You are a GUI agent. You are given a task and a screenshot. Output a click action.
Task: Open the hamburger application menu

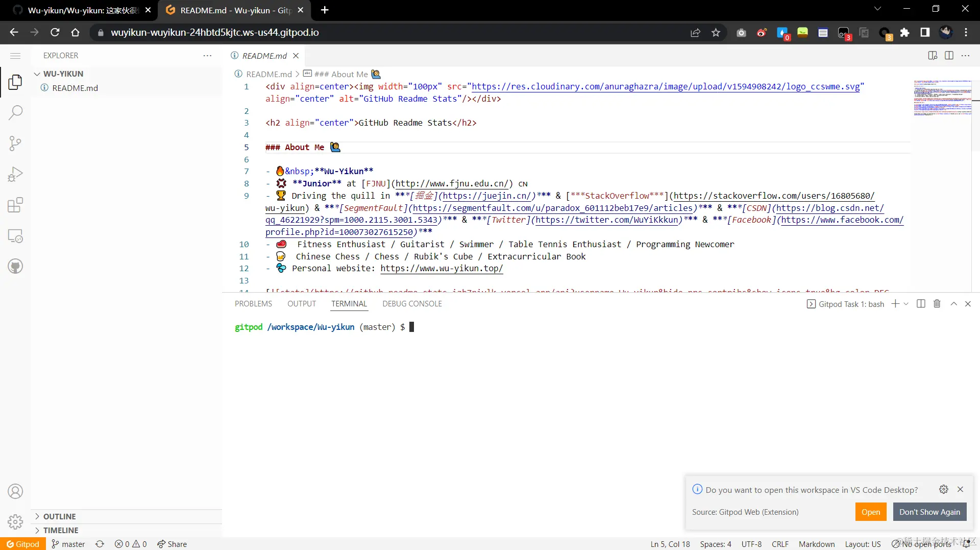15,56
